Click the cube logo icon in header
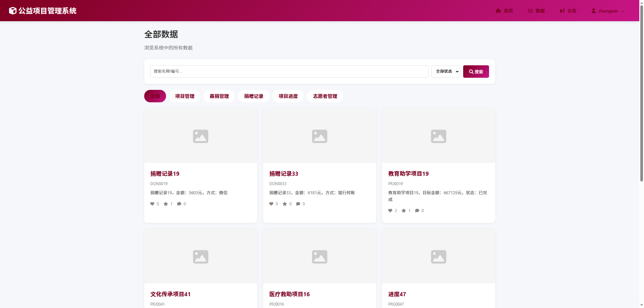The image size is (644, 308). tap(12, 11)
